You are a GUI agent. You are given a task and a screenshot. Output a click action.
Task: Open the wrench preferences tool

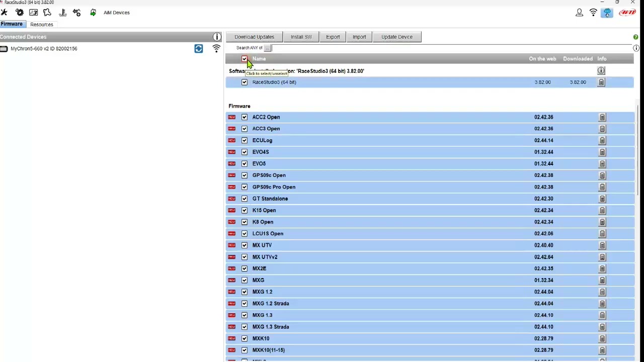(4, 13)
